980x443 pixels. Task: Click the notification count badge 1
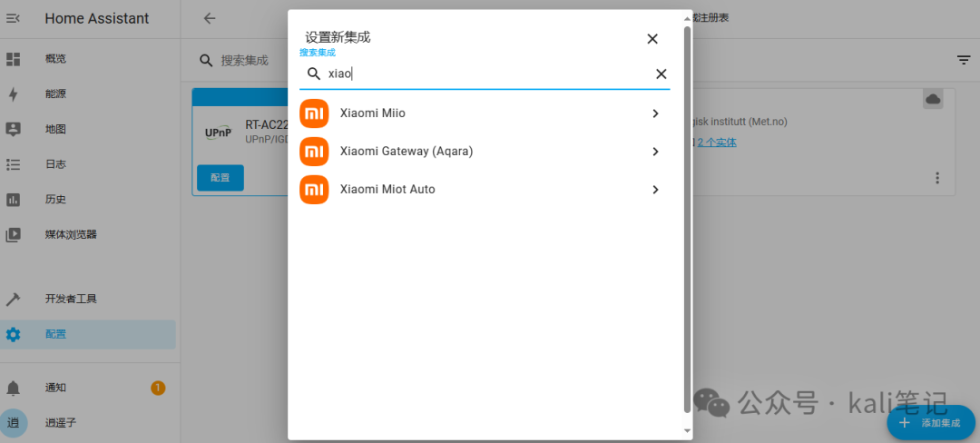click(x=158, y=388)
